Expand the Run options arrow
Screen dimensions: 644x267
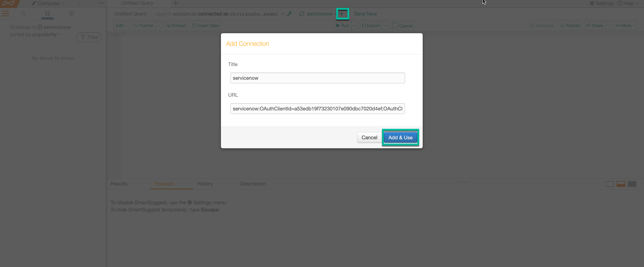tap(354, 25)
